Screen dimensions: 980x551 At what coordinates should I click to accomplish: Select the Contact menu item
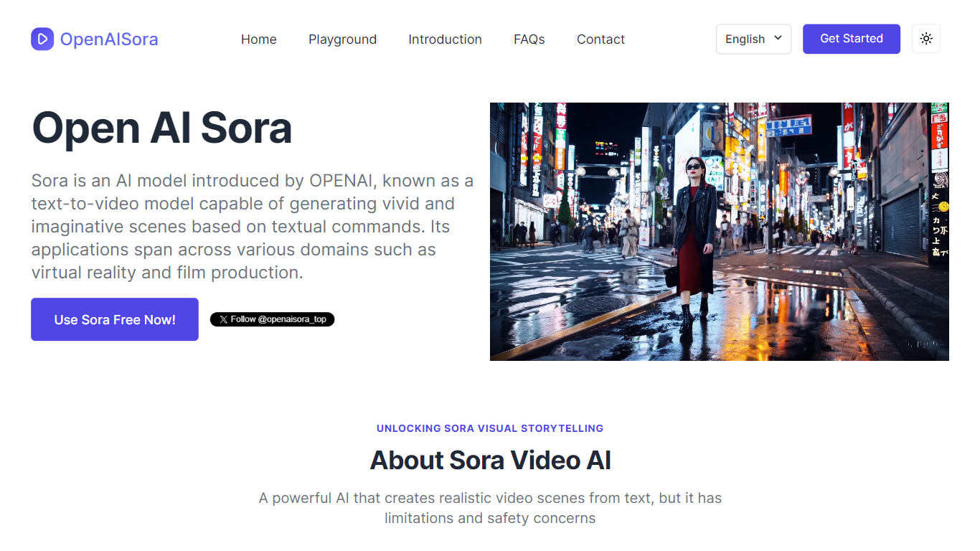coord(600,39)
